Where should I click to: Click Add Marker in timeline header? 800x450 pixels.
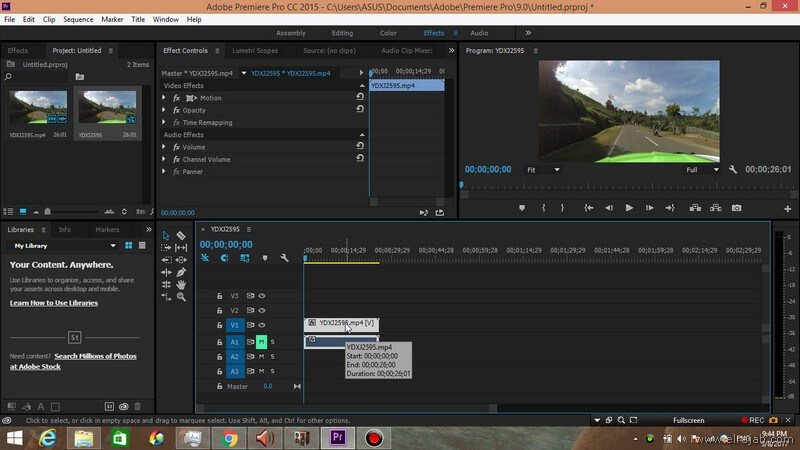(265, 258)
